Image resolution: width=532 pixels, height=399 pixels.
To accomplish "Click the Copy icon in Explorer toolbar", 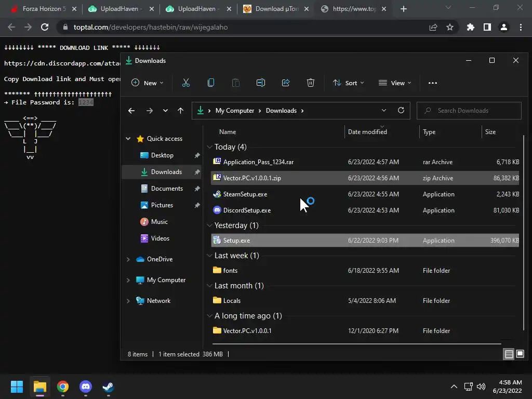I will coord(211,83).
